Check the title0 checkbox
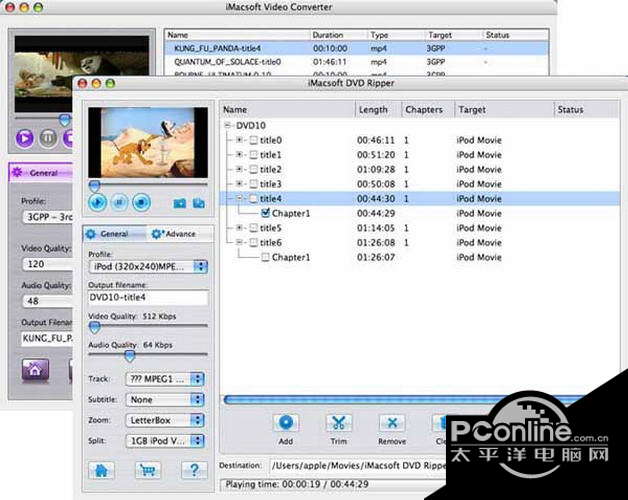This screenshot has height=500, width=628. [254, 140]
